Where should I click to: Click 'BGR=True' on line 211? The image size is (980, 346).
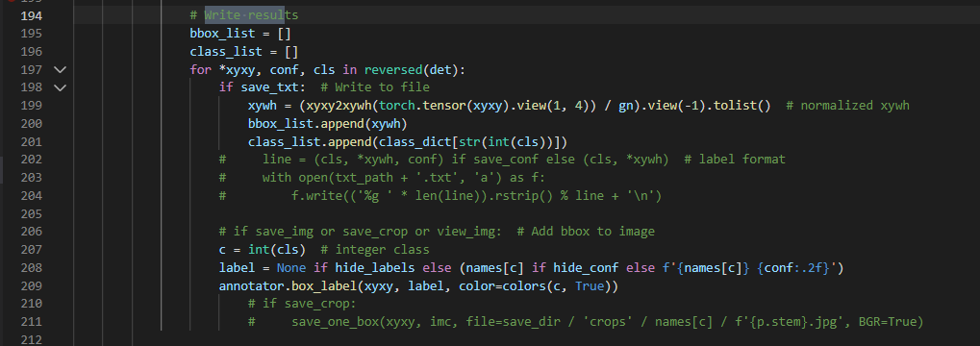[x=888, y=322]
